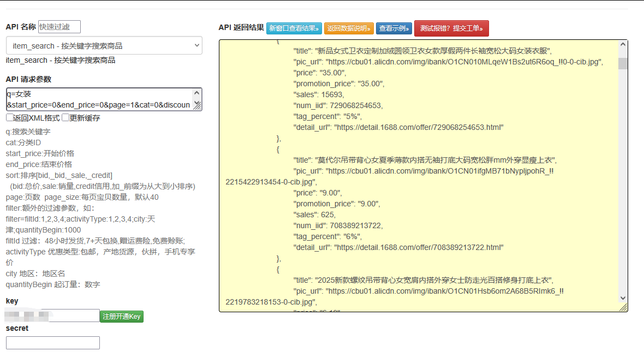Click the detail_url line for offer 708389213722

pos(398,247)
